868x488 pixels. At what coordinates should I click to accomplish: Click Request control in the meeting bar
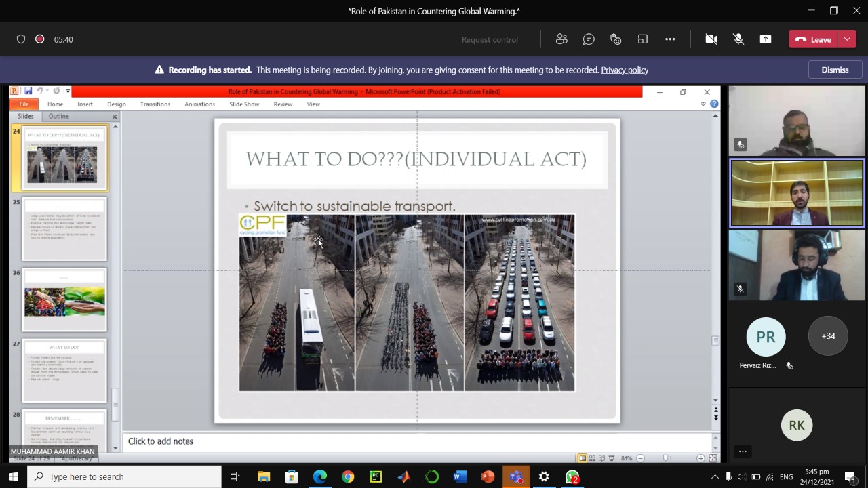[490, 39]
